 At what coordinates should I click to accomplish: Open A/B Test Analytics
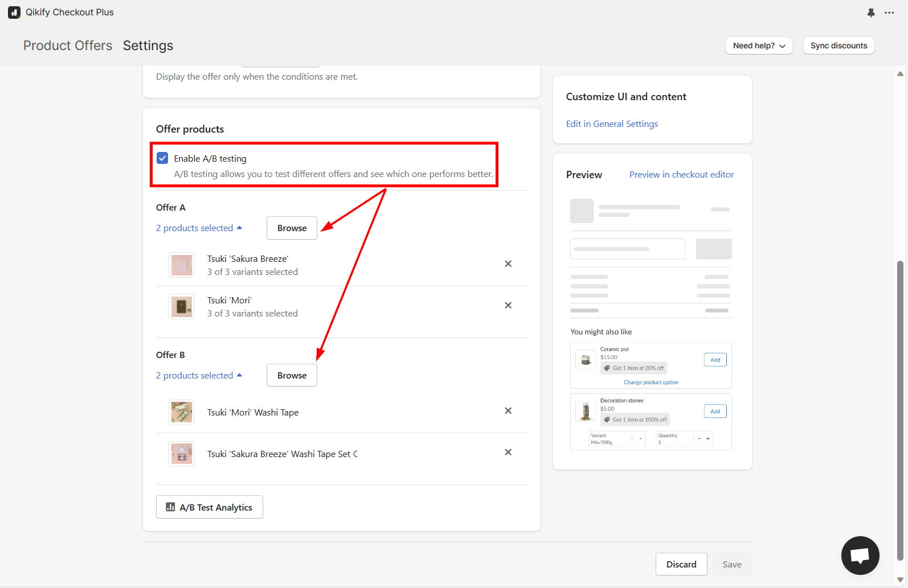coord(210,507)
